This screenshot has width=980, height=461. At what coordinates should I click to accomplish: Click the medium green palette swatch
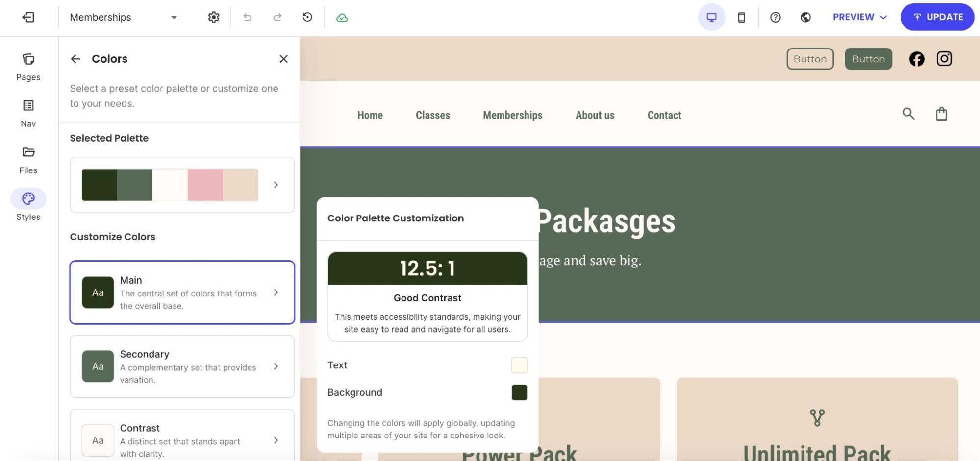tap(135, 185)
